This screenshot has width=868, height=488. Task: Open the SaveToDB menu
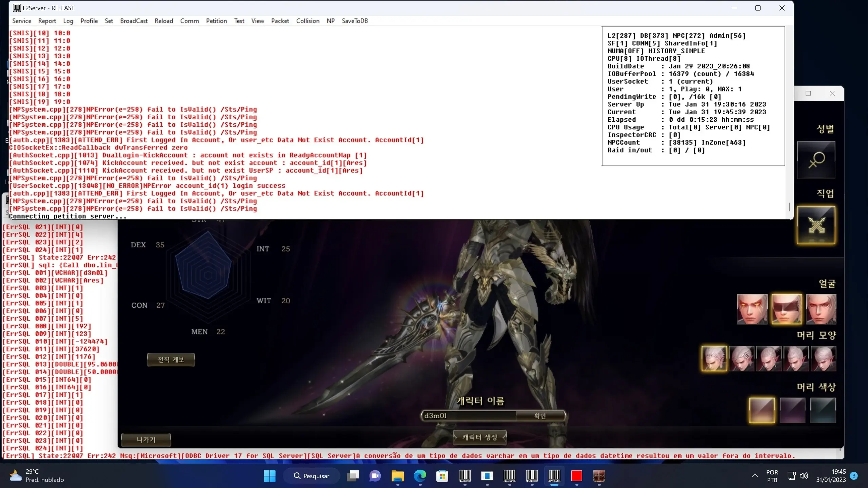pos(355,21)
